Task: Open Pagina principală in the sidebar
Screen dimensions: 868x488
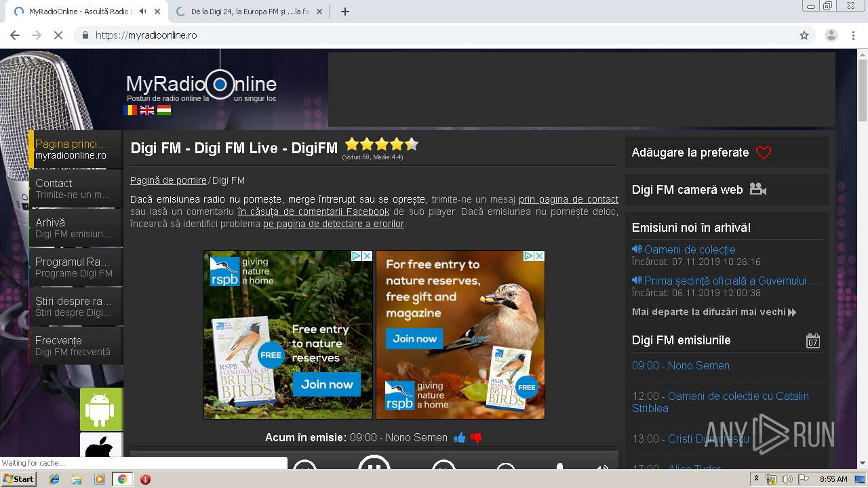Action: point(75,149)
